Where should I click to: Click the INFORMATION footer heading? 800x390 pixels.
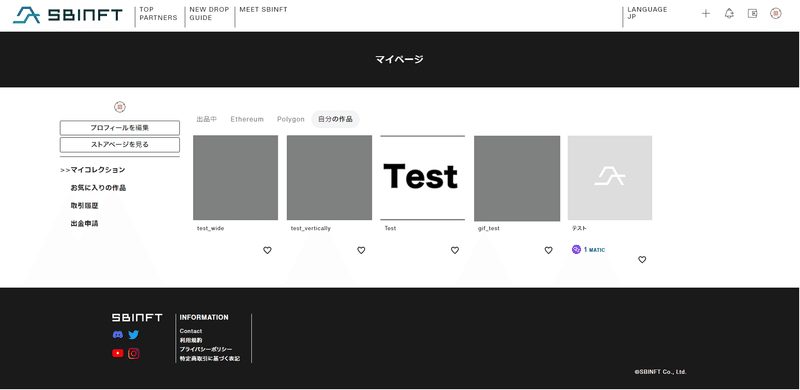[204, 318]
